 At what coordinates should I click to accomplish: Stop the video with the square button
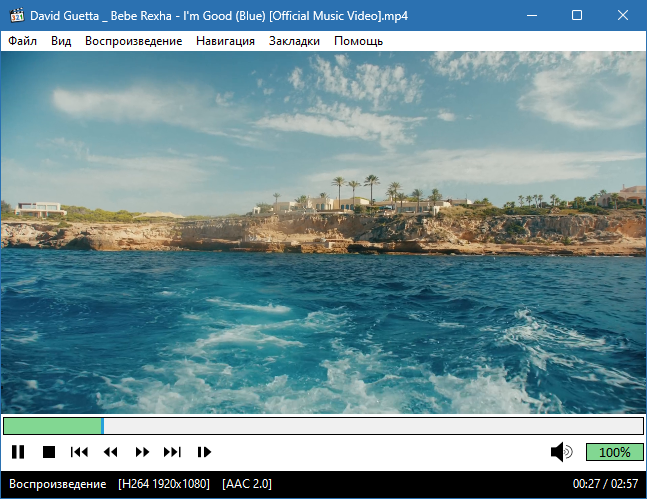coord(49,452)
